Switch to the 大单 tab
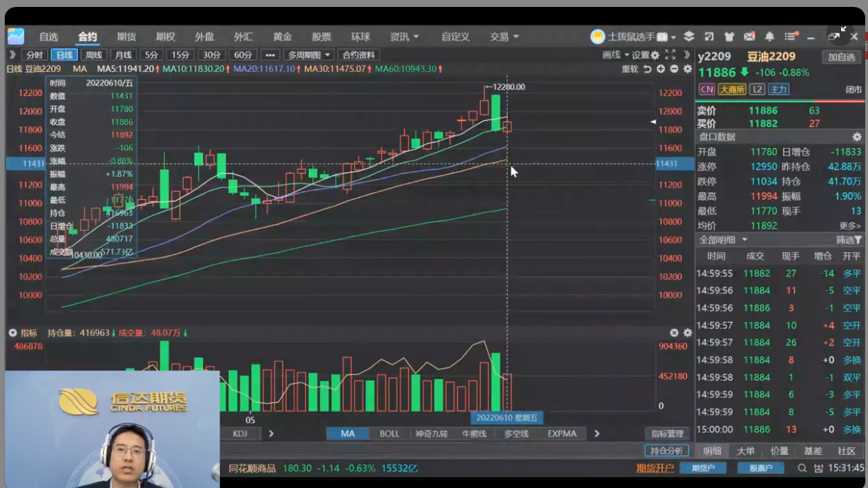The width and height of the screenshot is (868, 488). point(746,451)
